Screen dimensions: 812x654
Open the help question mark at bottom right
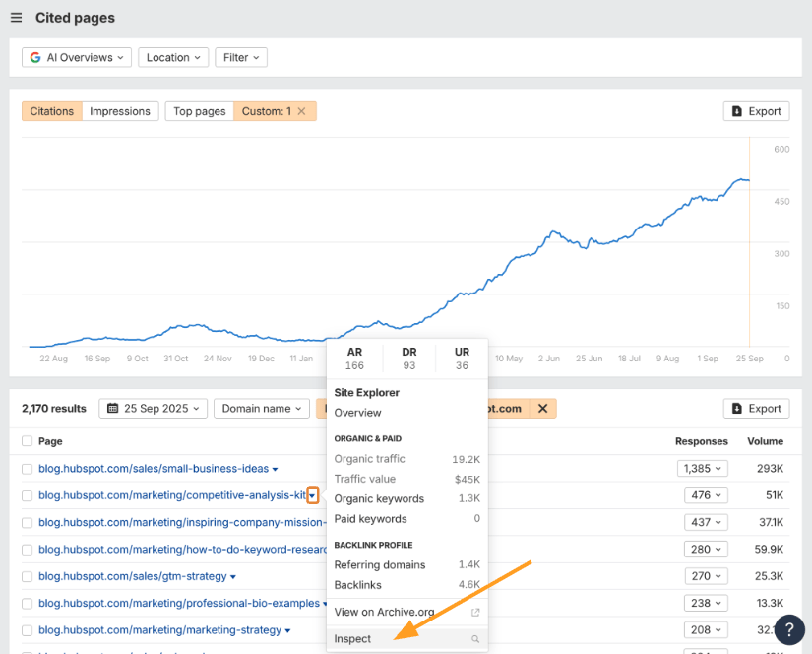(x=790, y=629)
